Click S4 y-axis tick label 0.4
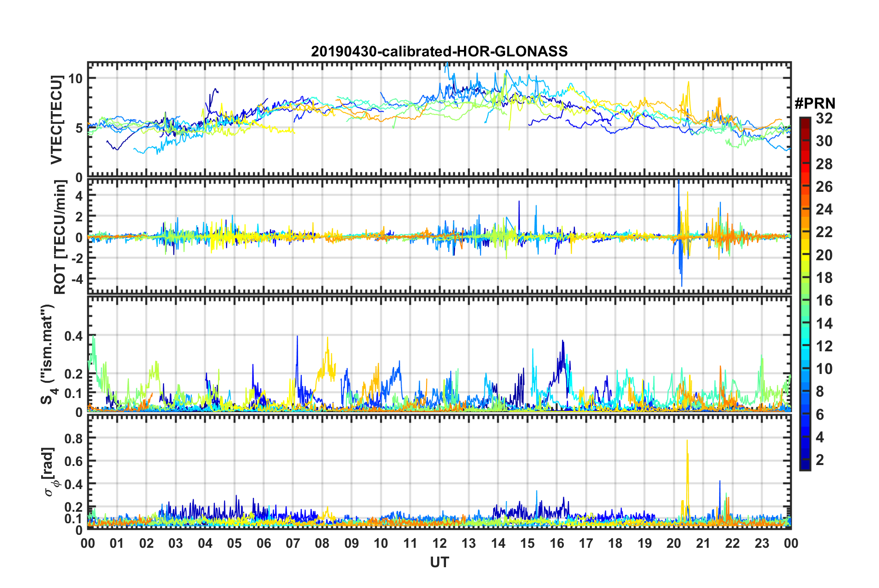 [73, 336]
